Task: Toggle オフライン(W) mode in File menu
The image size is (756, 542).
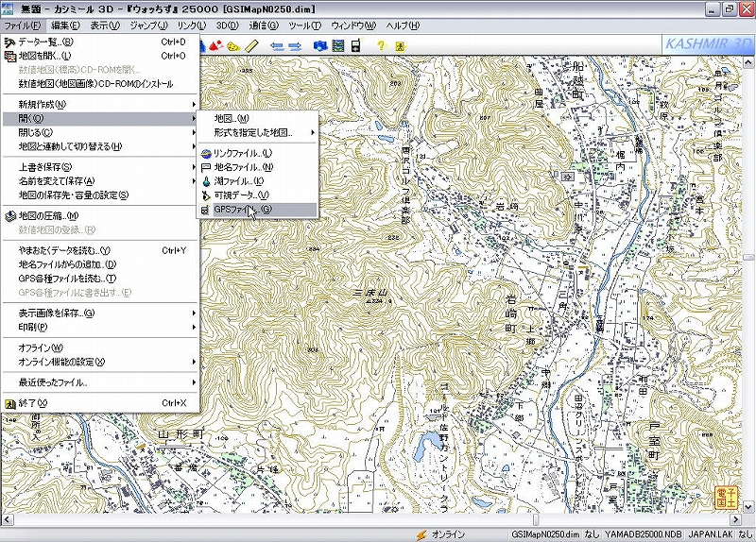Action: (x=100, y=347)
